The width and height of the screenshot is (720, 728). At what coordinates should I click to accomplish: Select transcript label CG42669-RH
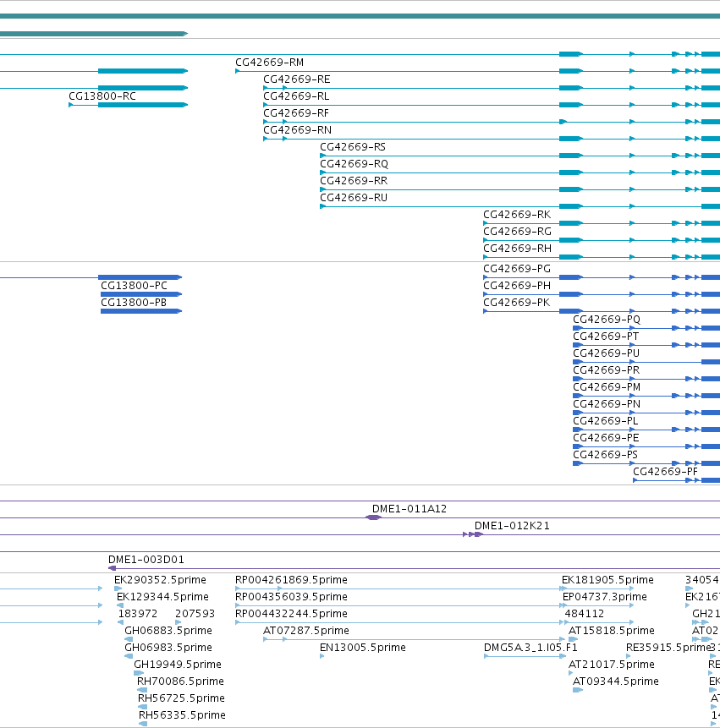tap(518, 249)
